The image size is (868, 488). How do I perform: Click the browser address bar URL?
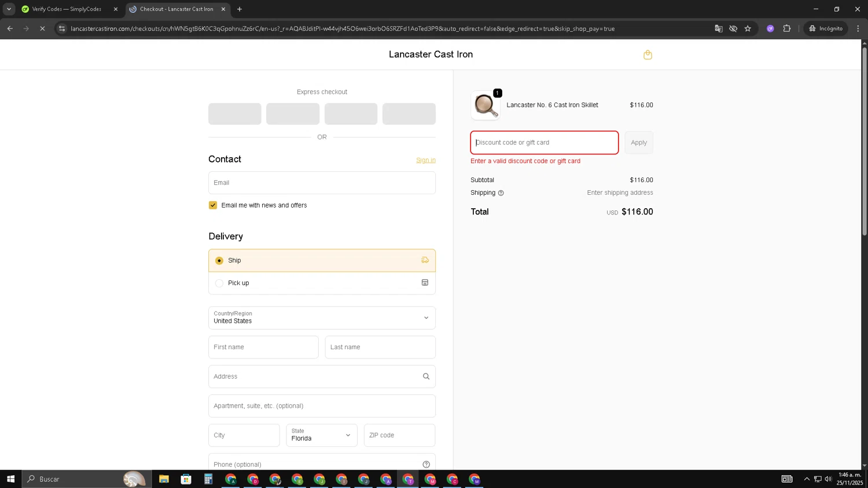343,28
